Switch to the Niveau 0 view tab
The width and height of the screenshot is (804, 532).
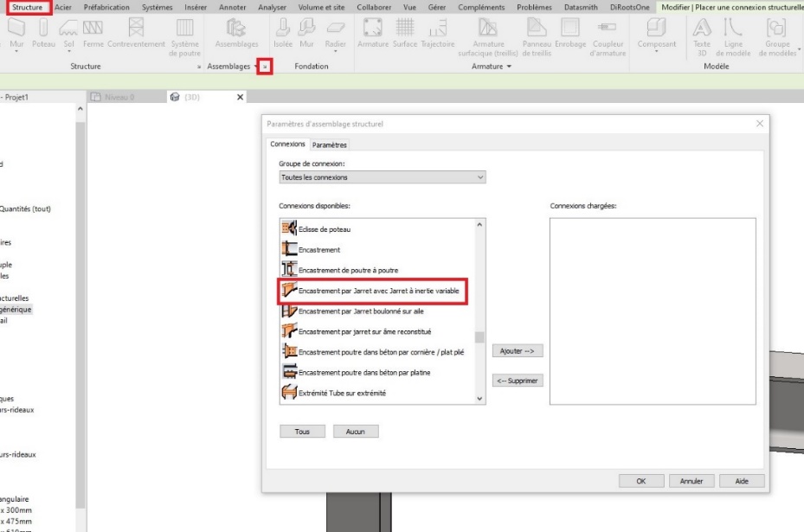pos(119,97)
